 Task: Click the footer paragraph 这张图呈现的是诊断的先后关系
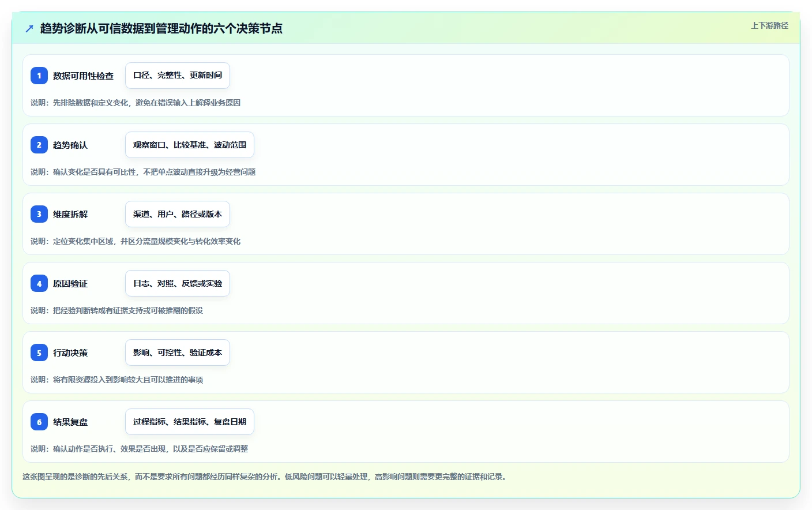click(266, 477)
